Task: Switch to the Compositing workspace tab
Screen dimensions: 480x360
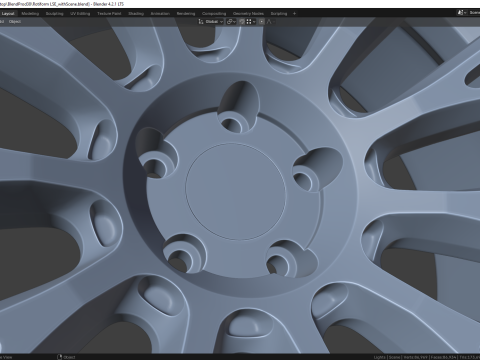Action: coord(214,14)
